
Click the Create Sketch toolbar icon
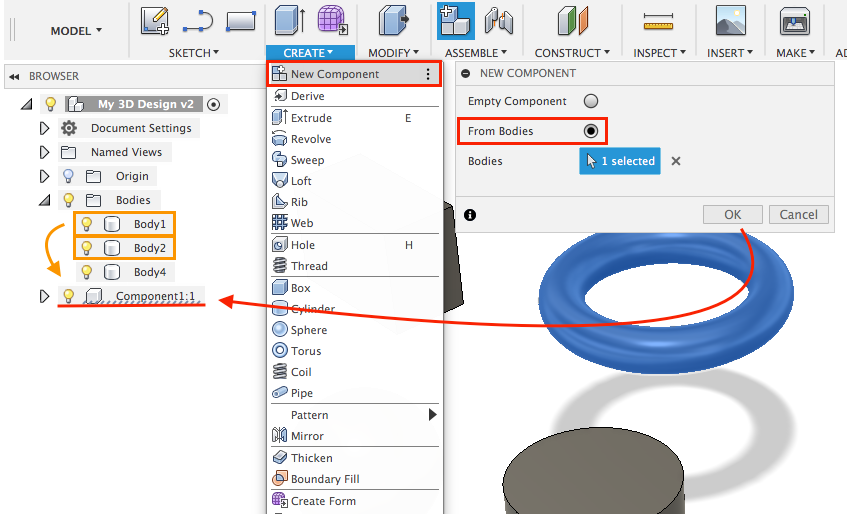click(154, 20)
